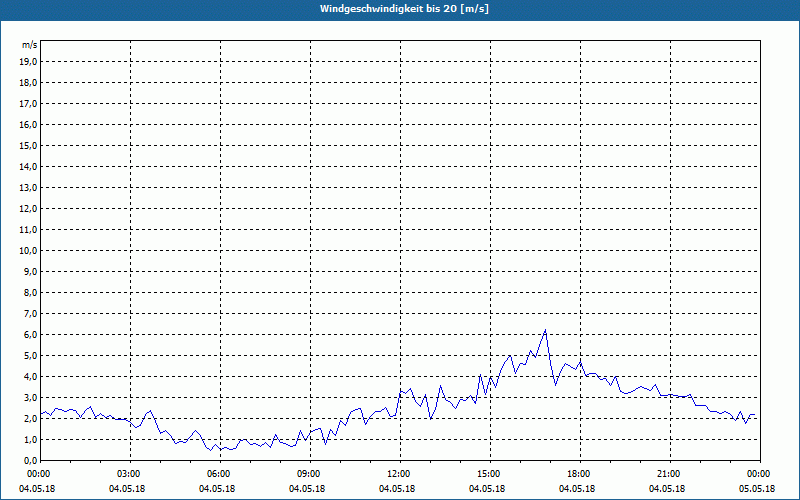Click the 00:00 time label above 05.05.18
The height and width of the screenshot is (500, 800).
pos(757,474)
